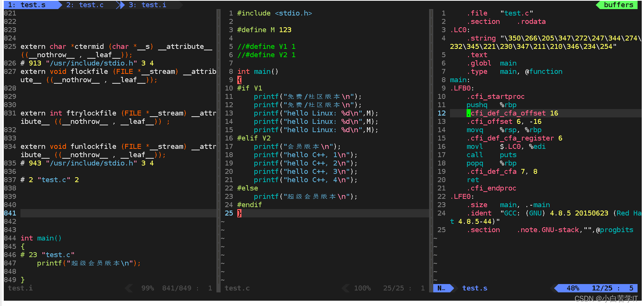644x306 pixels.
Task: Click printf "hello C++, 1\n" line
Action: coord(306,155)
